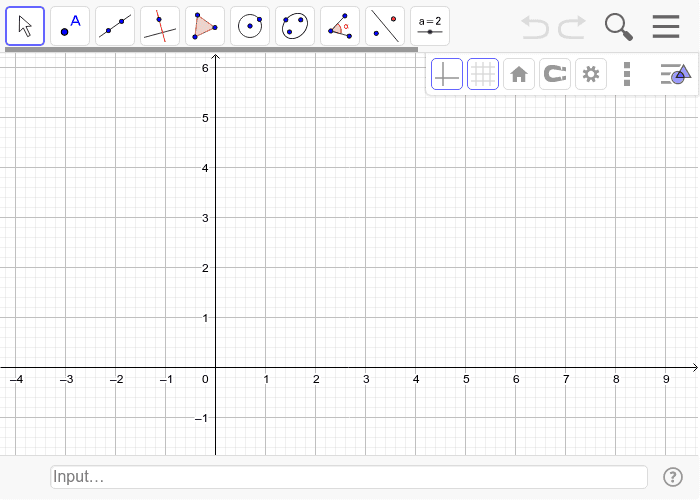Toggle the style bar button
The width and height of the screenshot is (700, 500).
tap(675, 74)
